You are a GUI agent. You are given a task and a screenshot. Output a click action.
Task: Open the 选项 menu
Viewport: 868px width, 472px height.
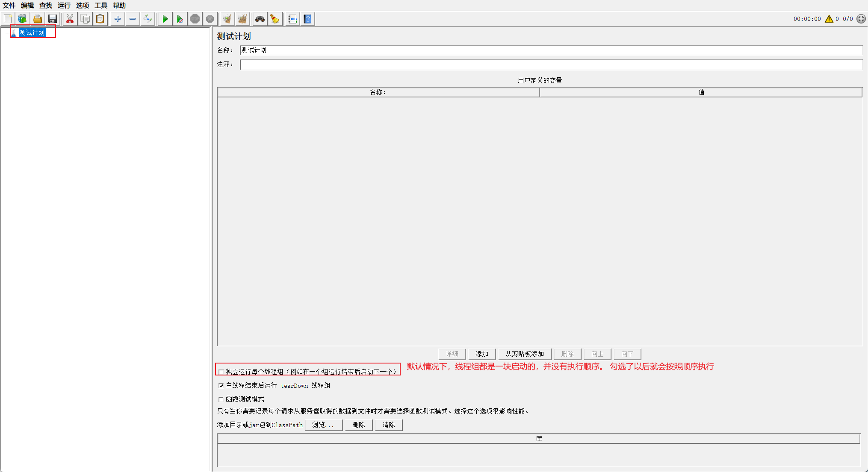pos(83,6)
